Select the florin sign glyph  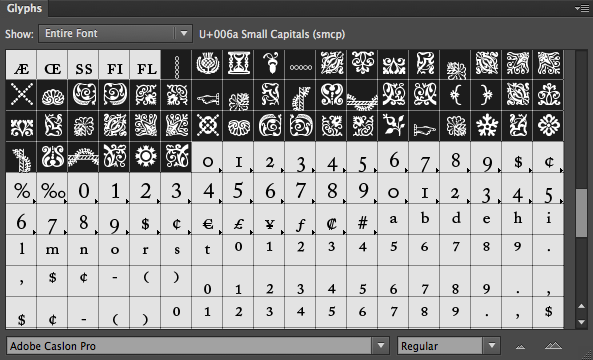[x=300, y=219]
